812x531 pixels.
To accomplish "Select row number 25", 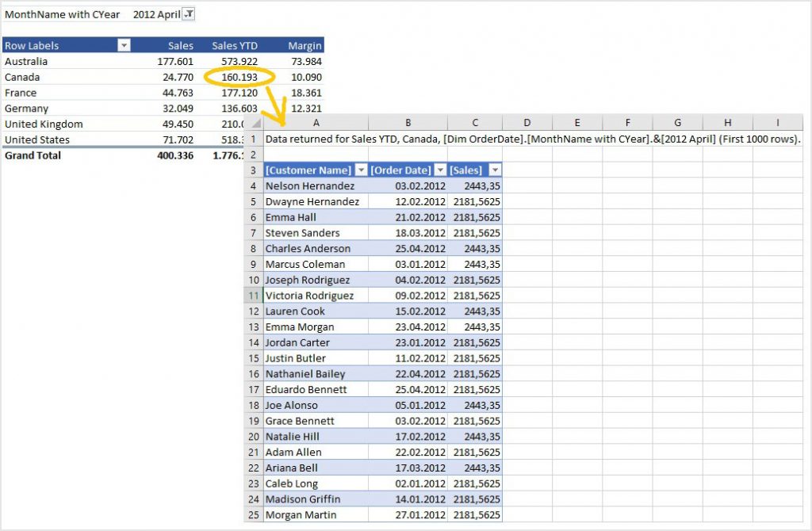I will coord(255,514).
